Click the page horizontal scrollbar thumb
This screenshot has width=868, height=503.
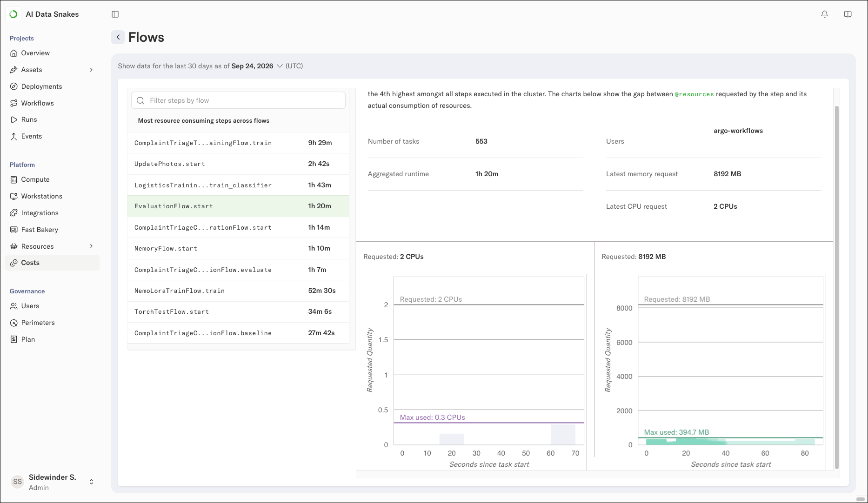(x=860, y=499)
